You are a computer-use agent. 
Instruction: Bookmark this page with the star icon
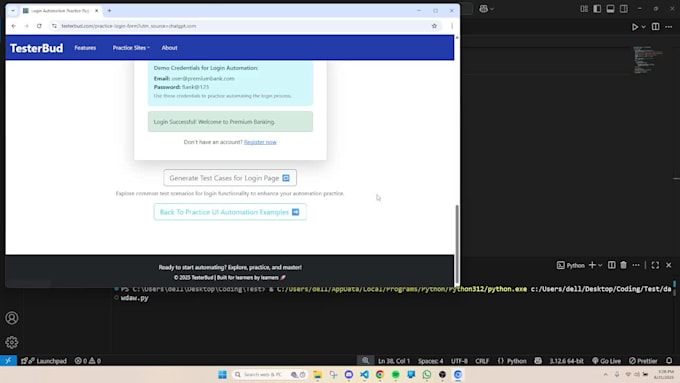[434, 26]
